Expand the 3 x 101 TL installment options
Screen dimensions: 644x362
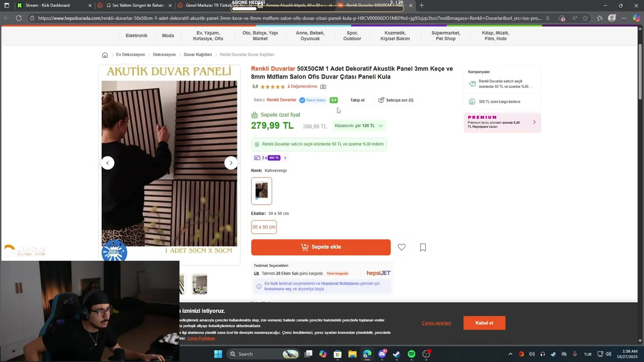271,158
